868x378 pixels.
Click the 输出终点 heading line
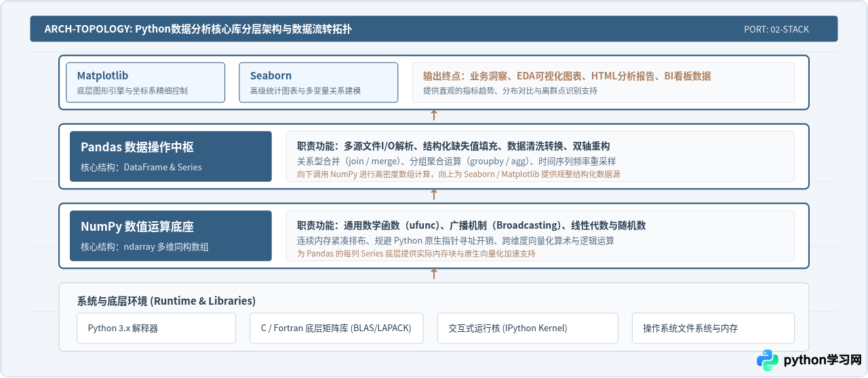click(x=567, y=76)
